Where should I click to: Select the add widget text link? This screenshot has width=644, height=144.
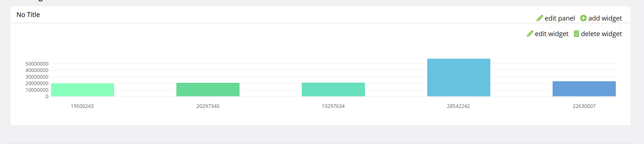tap(605, 18)
